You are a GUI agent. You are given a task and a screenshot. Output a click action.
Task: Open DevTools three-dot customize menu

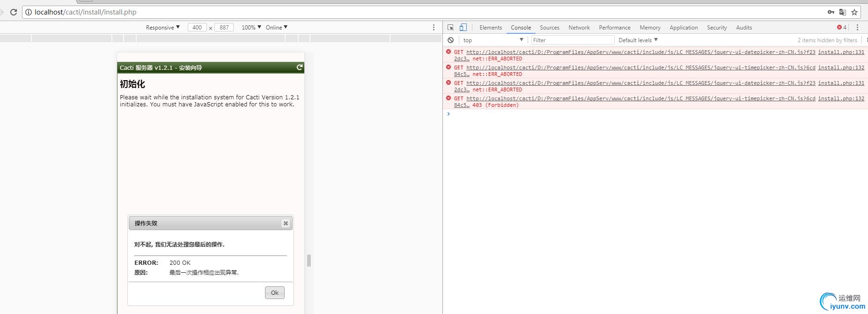857,28
